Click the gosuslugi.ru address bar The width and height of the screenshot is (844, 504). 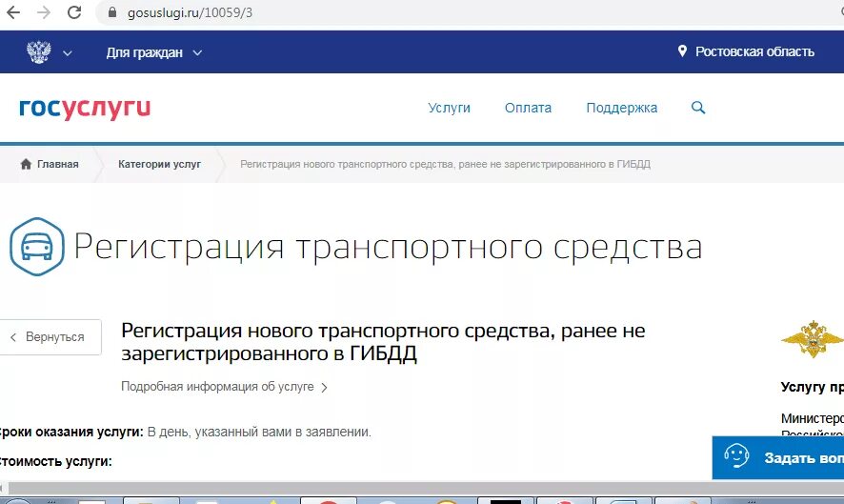[469, 12]
